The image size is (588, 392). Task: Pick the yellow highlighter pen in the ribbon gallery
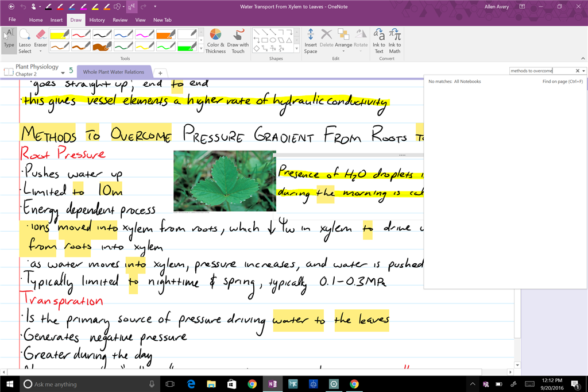pos(60,34)
